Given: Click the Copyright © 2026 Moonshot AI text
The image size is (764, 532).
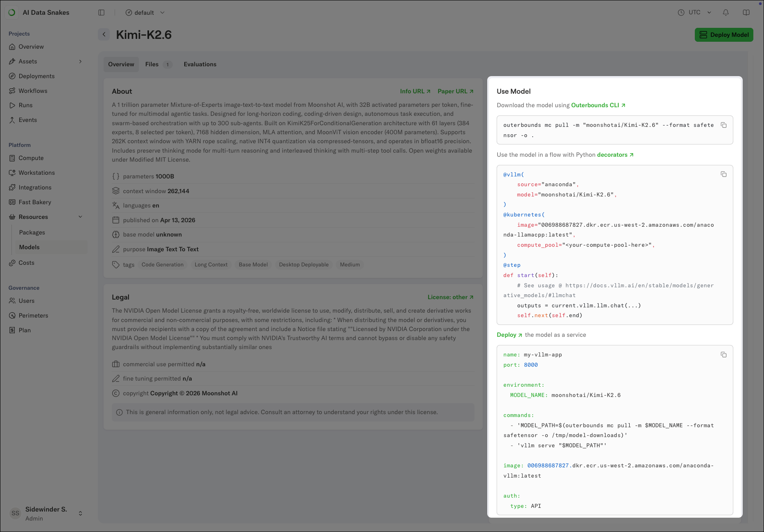Looking at the screenshot, I should point(194,393).
